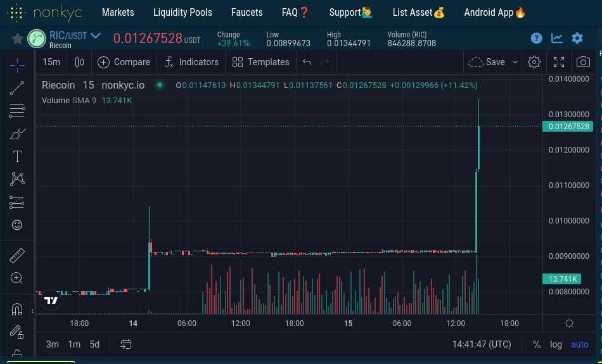Toggle percentage scale mode
602x364 pixels.
pyautogui.click(x=536, y=344)
